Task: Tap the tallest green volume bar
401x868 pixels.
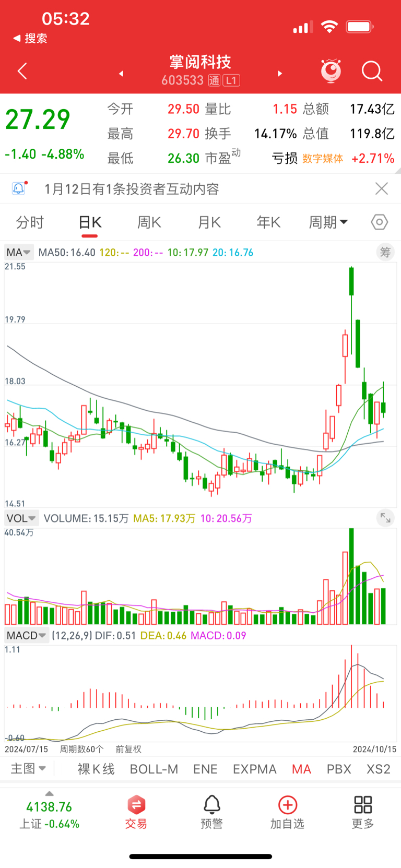Action: pyautogui.click(x=351, y=576)
